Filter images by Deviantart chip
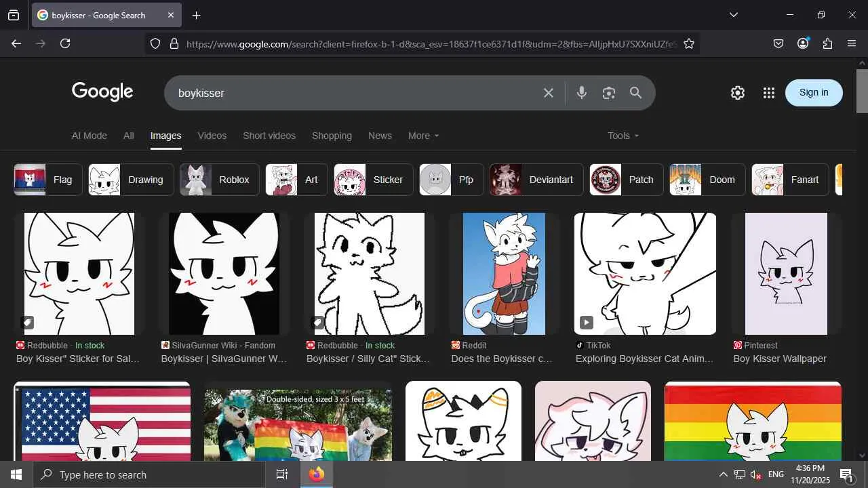Image resolution: width=868 pixels, height=488 pixels. point(536,180)
